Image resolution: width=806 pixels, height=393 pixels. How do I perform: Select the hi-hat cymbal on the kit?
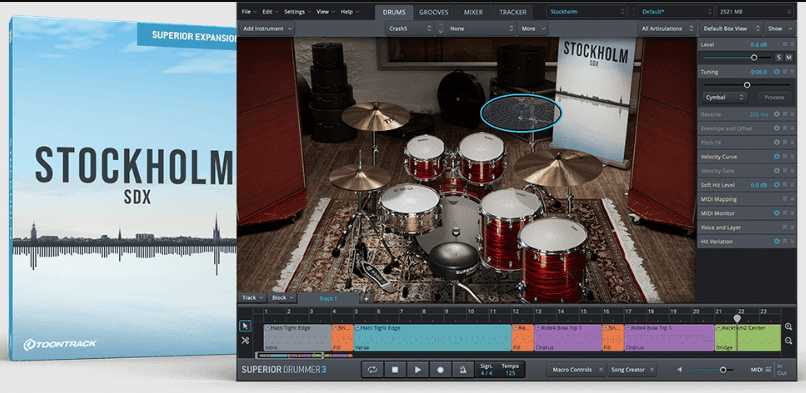[360, 178]
